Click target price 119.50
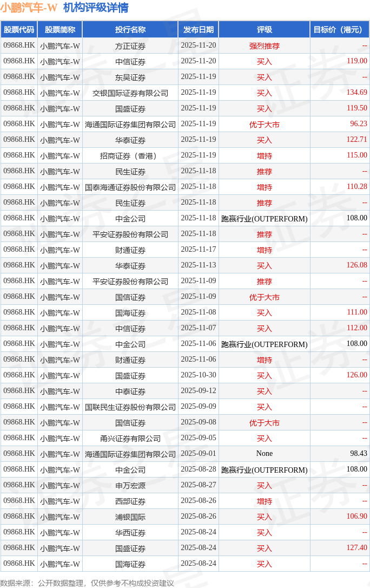The image size is (370, 588). [357, 108]
